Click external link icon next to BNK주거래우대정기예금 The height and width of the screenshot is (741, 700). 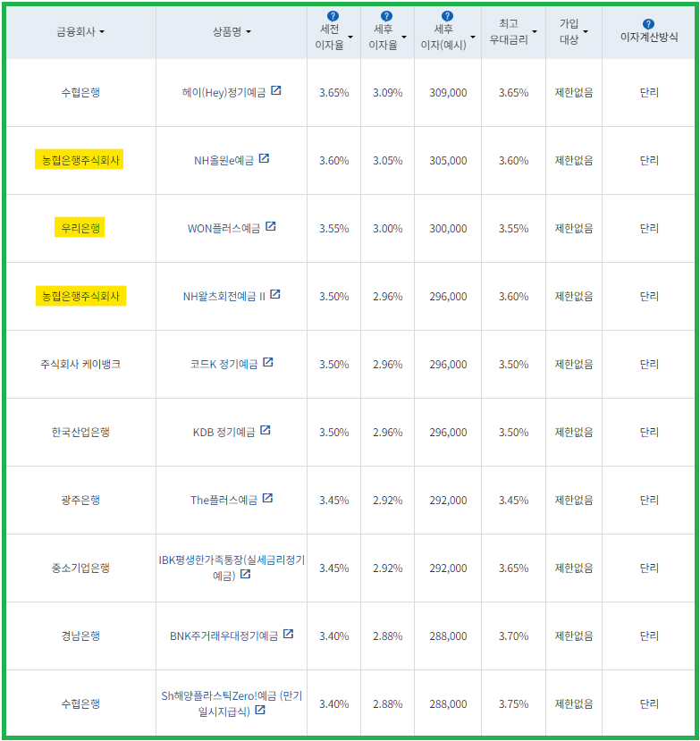(x=289, y=635)
